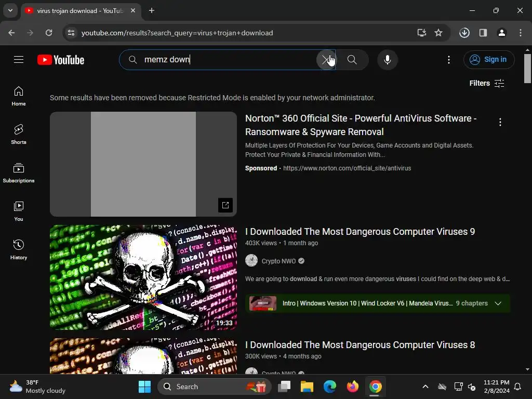Open video titled Dangerous Computer Viruses 8
532x399 pixels.
click(x=360, y=345)
